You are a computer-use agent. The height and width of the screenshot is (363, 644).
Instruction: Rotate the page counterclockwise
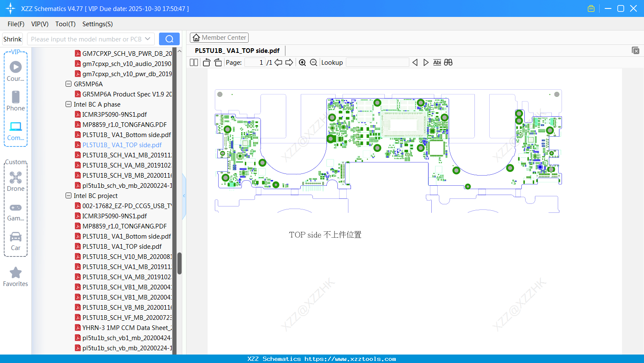[206, 63]
